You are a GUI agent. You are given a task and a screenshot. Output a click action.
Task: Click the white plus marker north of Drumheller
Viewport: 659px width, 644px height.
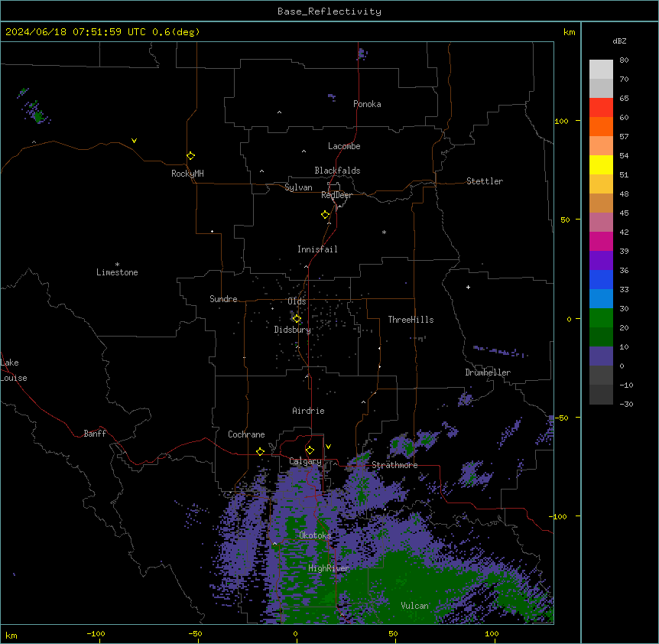click(x=468, y=287)
